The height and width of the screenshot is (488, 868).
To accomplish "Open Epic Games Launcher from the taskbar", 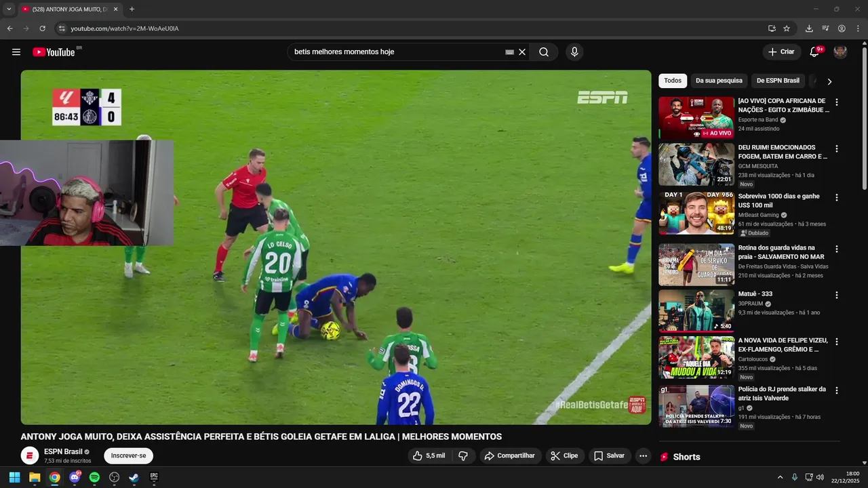I will (x=154, y=477).
